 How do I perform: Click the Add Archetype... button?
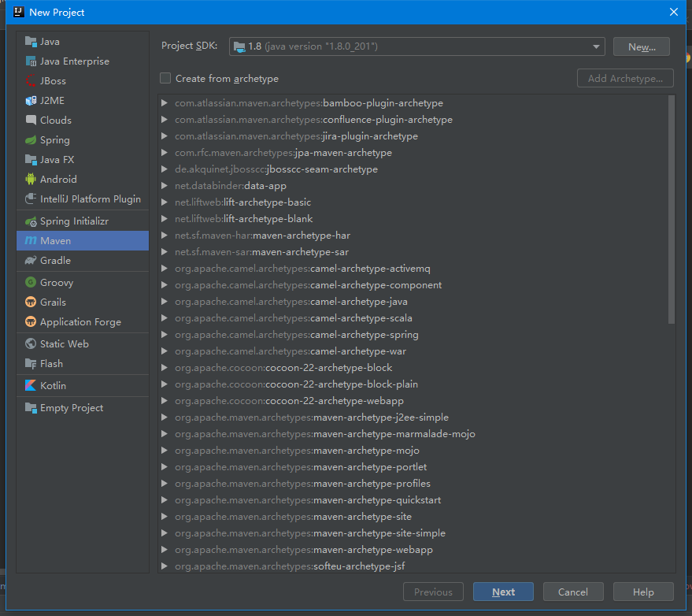625,78
